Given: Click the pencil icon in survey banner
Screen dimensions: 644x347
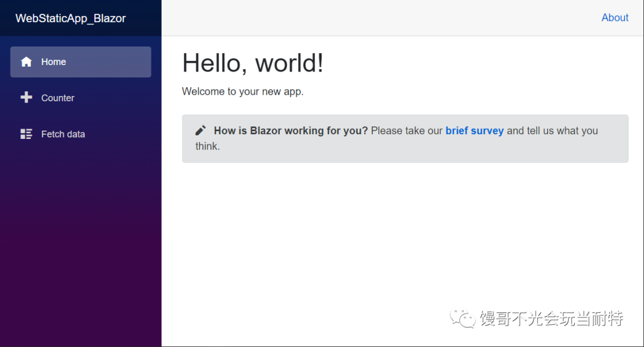Looking at the screenshot, I should (x=200, y=131).
